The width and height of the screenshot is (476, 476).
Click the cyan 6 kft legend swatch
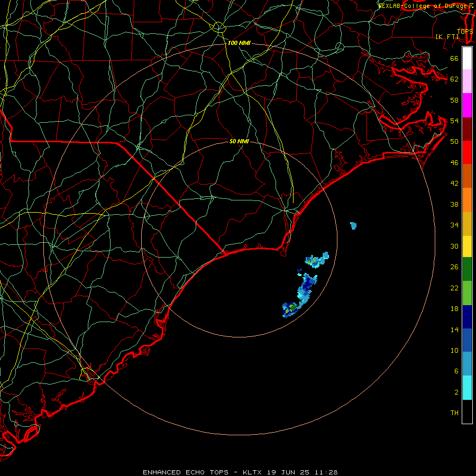click(x=467, y=388)
